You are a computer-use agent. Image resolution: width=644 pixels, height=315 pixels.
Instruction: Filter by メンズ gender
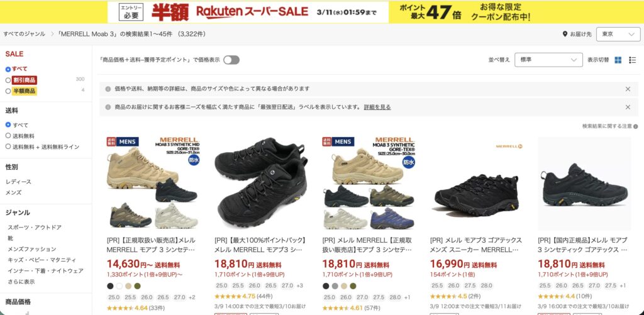coord(14,192)
